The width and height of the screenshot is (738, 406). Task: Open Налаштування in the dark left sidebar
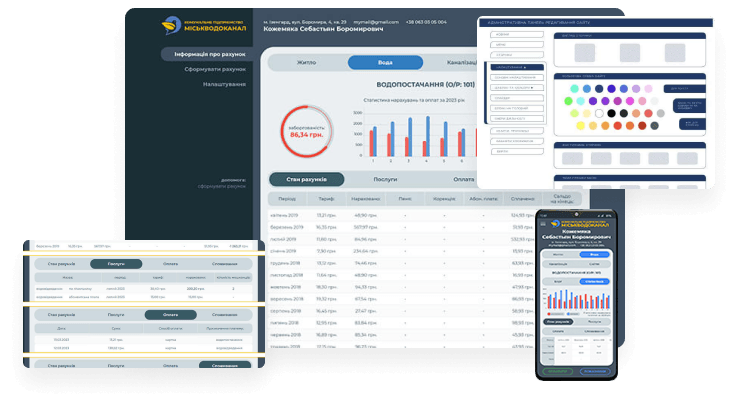224,84
